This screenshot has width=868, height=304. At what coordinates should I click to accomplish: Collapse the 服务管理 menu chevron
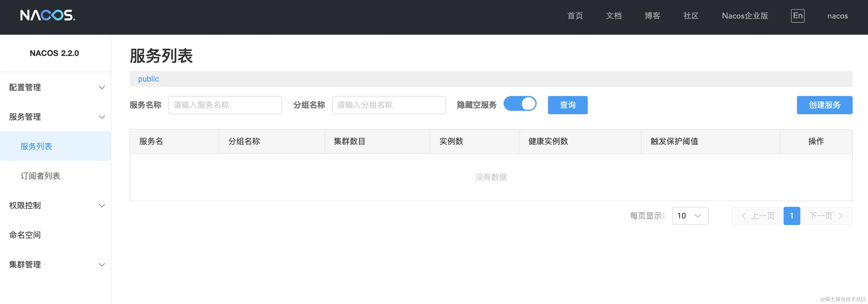pos(102,117)
